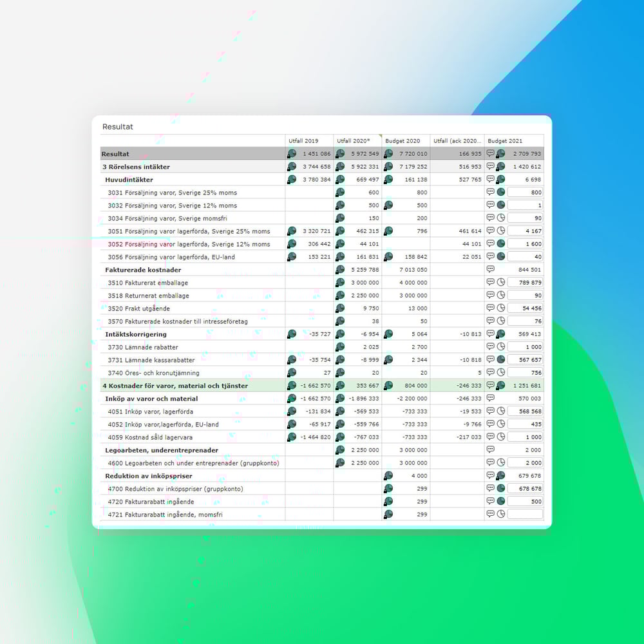
Task: Click Utfall 2020 pie icon for 3510 Fakturerat emballage
Action: pos(340,282)
